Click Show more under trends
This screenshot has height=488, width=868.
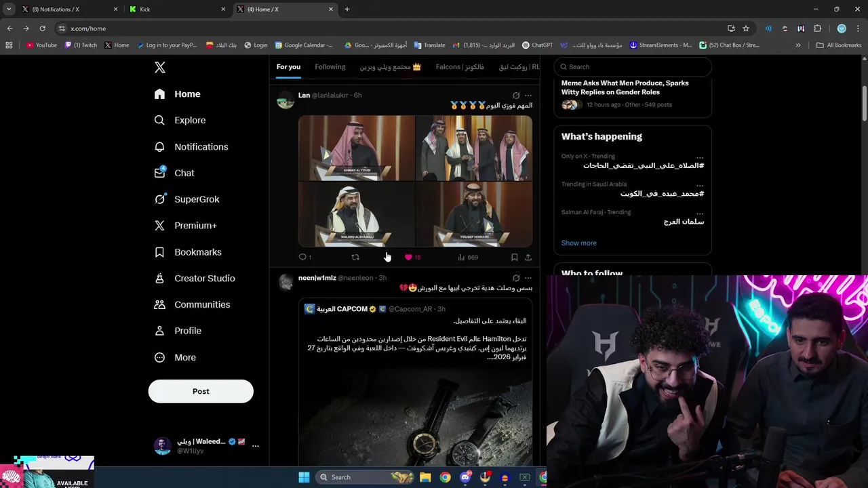point(579,243)
